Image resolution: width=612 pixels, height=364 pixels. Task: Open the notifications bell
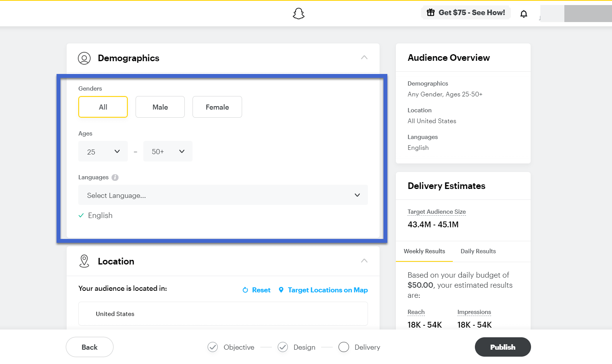tap(524, 14)
